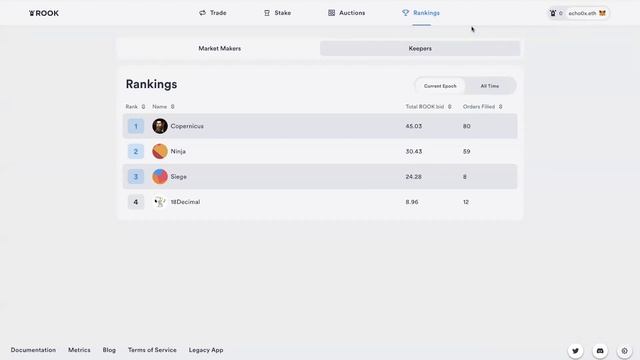Click the Rankings heading
640x360 pixels.
coord(151,84)
